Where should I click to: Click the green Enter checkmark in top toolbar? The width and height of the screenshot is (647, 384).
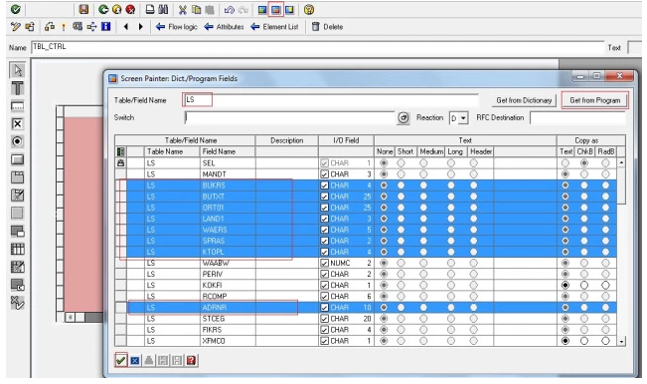pos(16,9)
